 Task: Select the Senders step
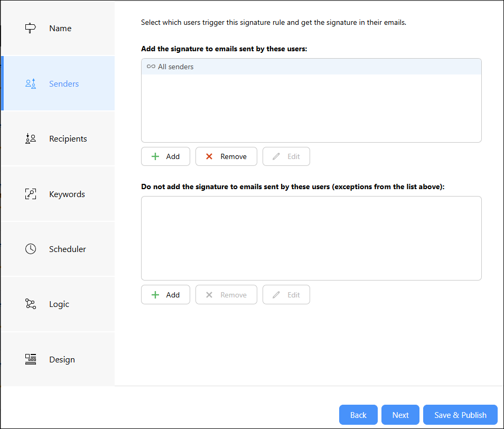(58, 83)
